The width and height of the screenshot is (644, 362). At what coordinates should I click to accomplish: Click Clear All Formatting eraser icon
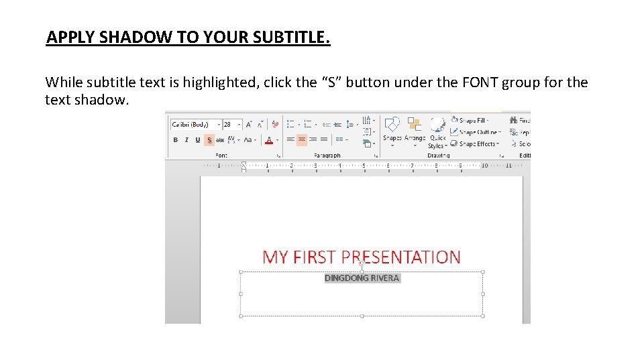[275, 125]
